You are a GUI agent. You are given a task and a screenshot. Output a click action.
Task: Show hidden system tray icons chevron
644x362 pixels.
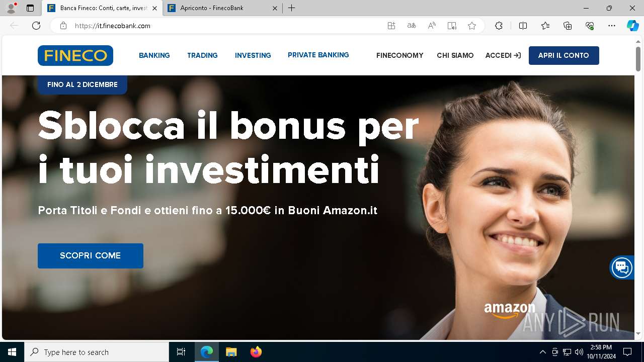542,352
